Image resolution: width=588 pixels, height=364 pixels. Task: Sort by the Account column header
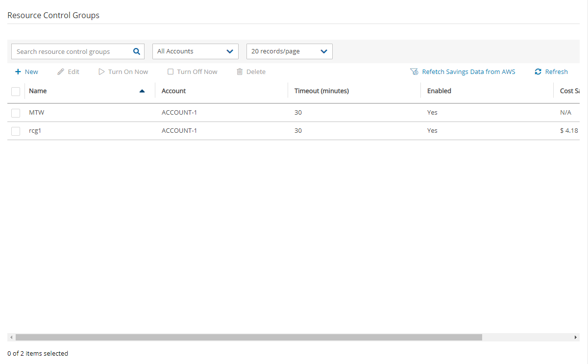(174, 91)
